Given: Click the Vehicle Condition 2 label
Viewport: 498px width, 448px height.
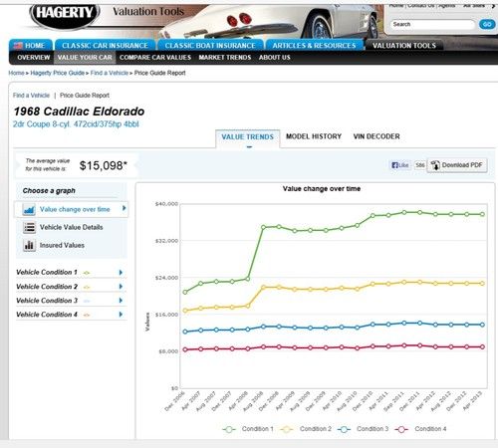Looking at the screenshot, I should (x=47, y=287).
